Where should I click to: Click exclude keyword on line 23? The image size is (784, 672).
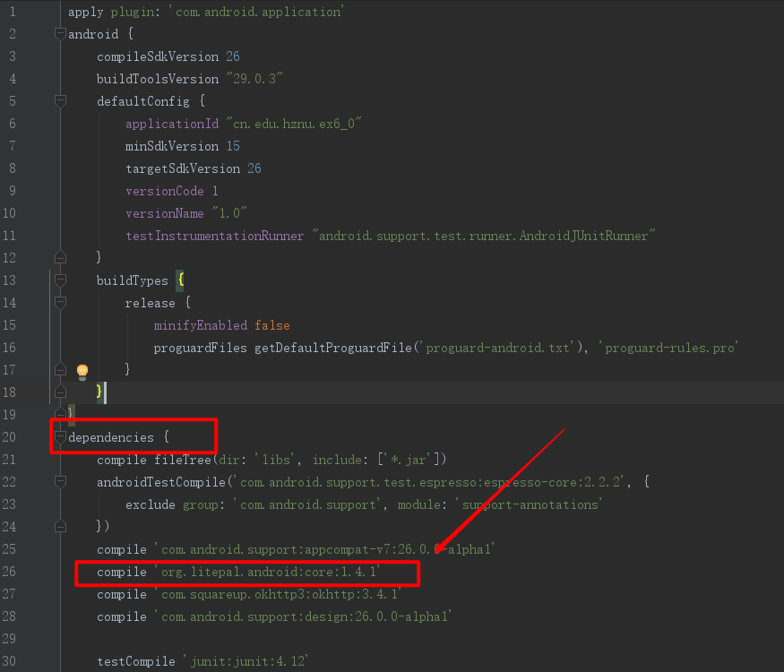pyautogui.click(x=150, y=504)
